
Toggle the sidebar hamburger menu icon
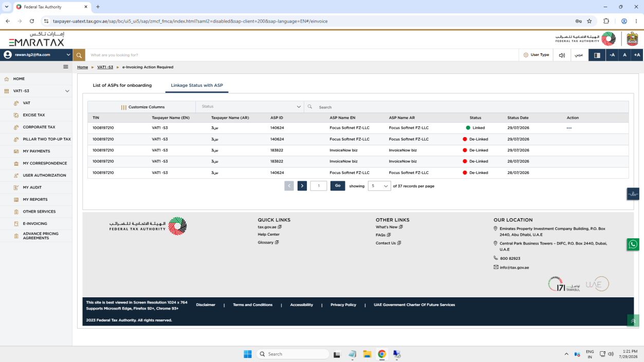[x=66, y=67]
